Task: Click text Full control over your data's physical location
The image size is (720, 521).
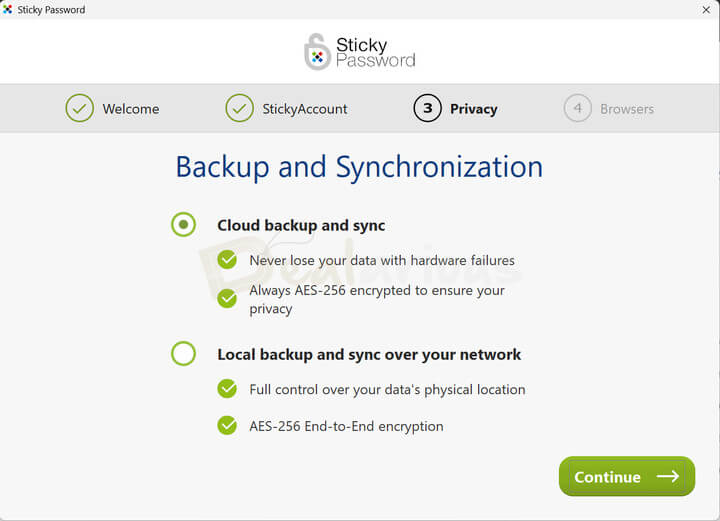Action: tap(388, 389)
